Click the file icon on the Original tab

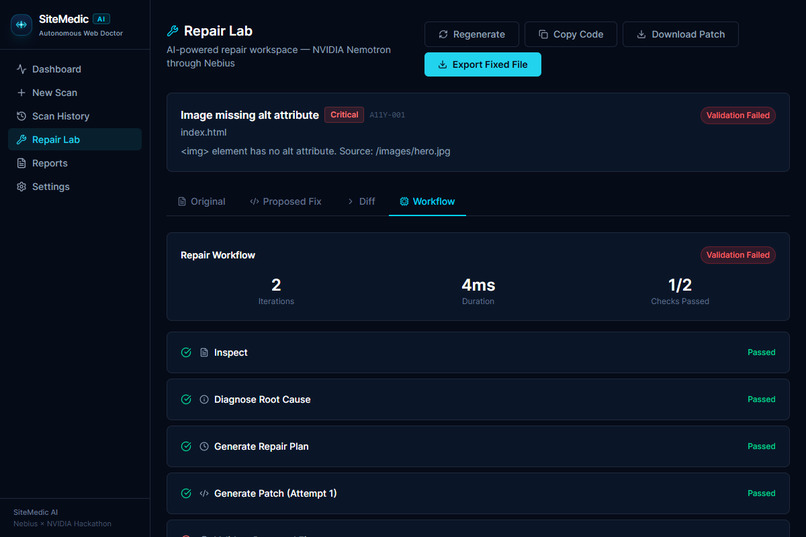tap(182, 201)
